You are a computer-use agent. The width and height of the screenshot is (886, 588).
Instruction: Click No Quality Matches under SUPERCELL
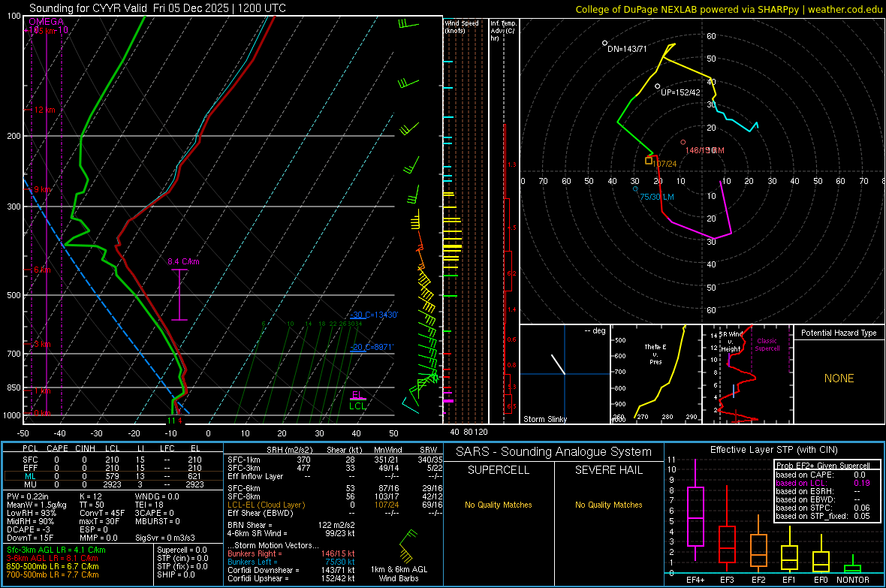tap(499, 505)
